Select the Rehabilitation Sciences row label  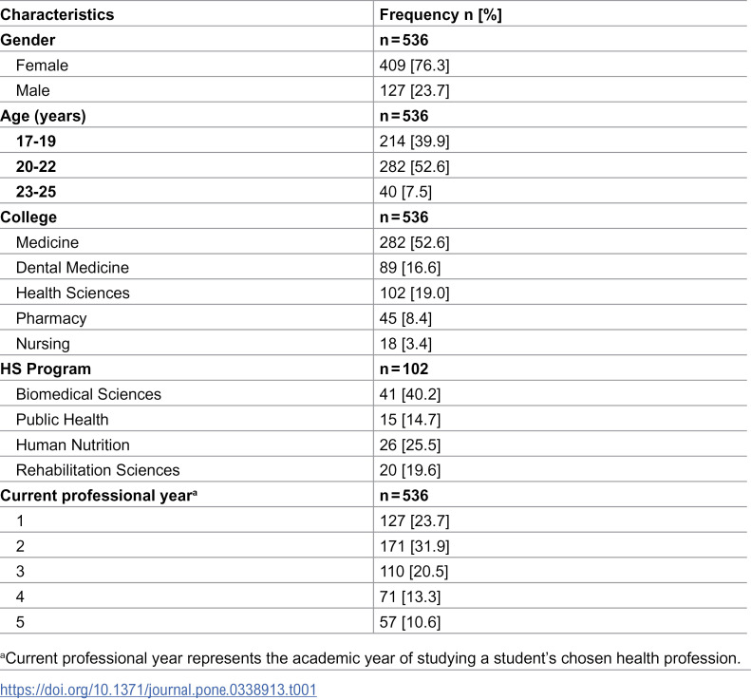coord(98,470)
